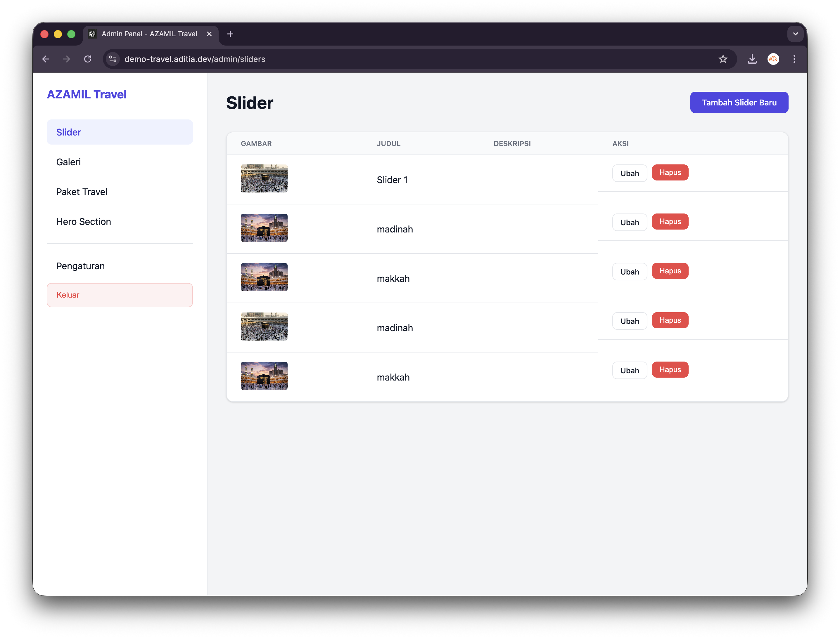
Task: Reload the current page
Action: pyautogui.click(x=88, y=59)
